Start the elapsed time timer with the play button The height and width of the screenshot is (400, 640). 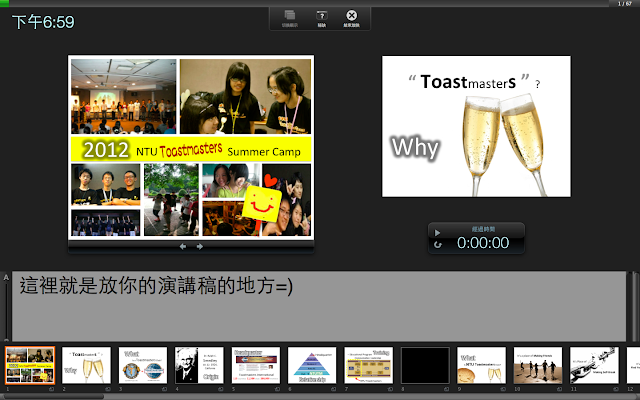[x=437, y=233]
